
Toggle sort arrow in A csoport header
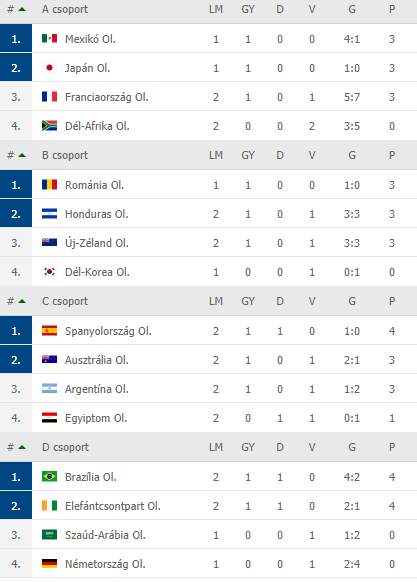pos(22,9)
